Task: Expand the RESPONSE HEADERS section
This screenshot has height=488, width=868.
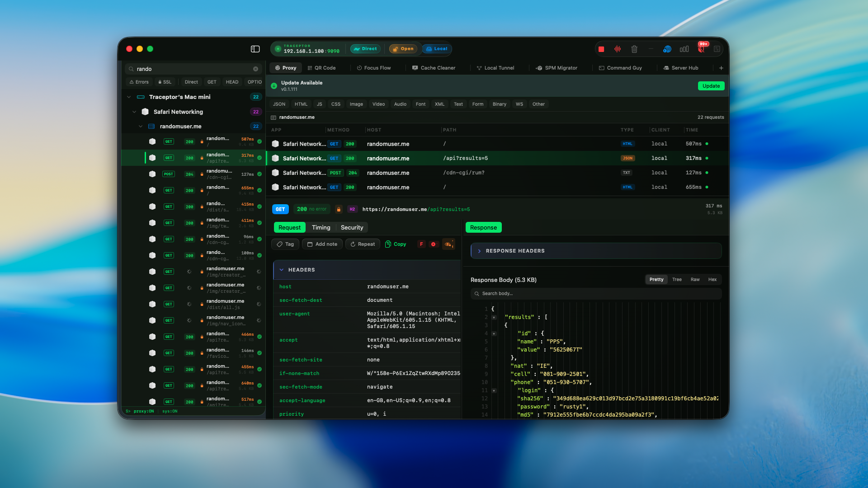Action: coord(596,251)
